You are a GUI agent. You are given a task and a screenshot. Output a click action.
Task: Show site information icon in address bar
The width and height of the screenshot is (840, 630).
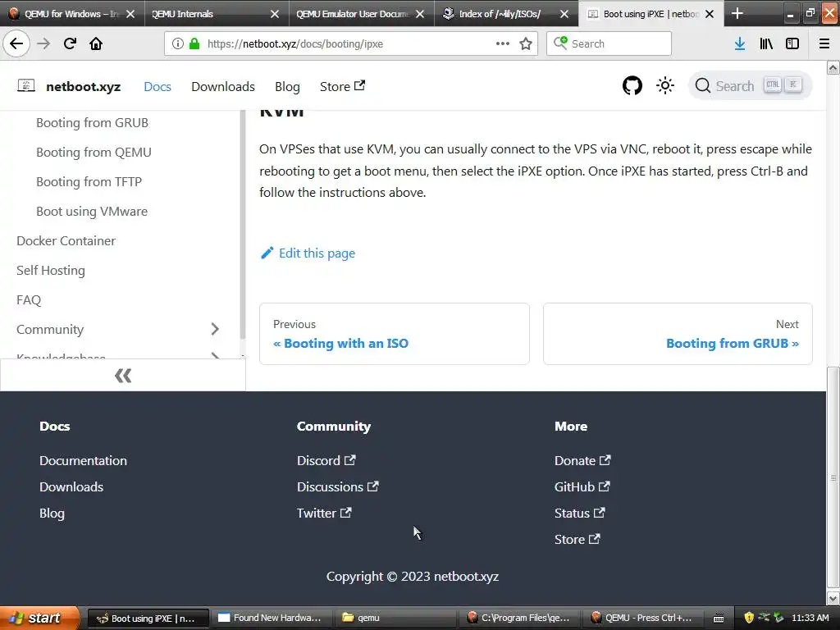tap(178, 44)
